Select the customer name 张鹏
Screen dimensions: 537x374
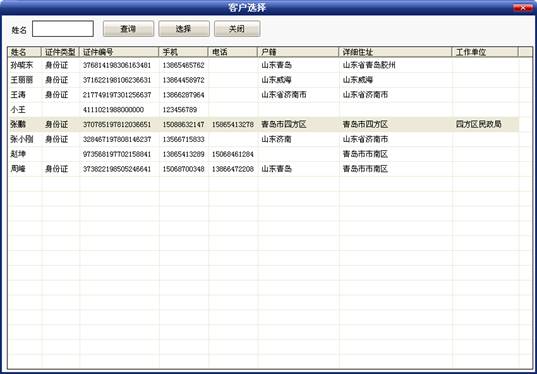click(x=18, y=124)
